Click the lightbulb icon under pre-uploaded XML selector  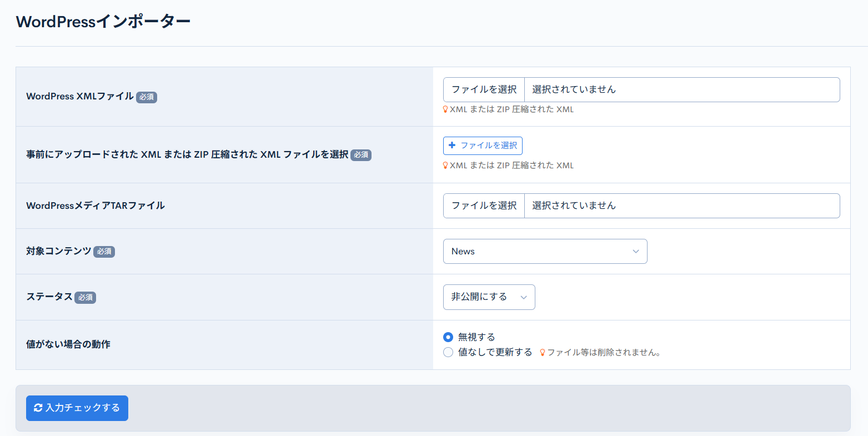tap(444, 165)
